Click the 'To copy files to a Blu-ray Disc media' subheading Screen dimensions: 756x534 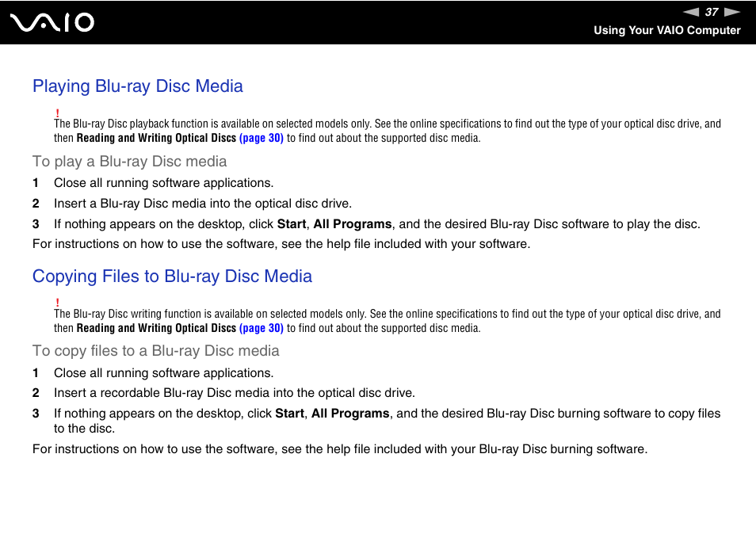point(156,351)
